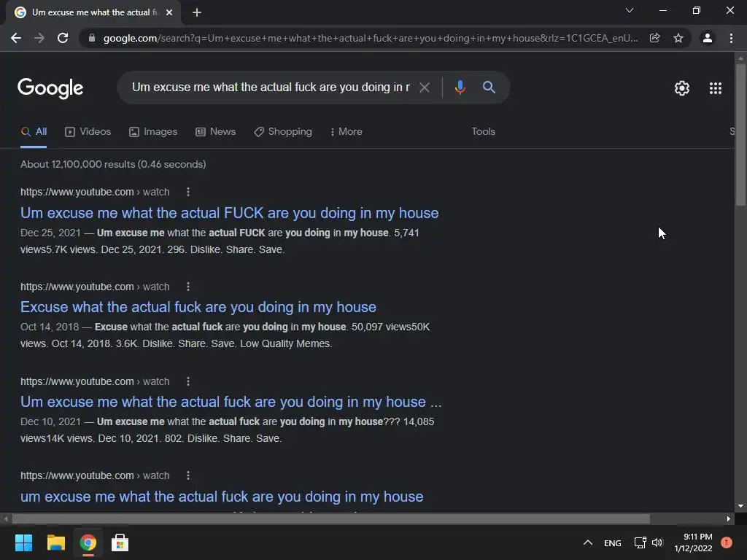Click the 'About 12,100,000 results' text

pos(113,164)
